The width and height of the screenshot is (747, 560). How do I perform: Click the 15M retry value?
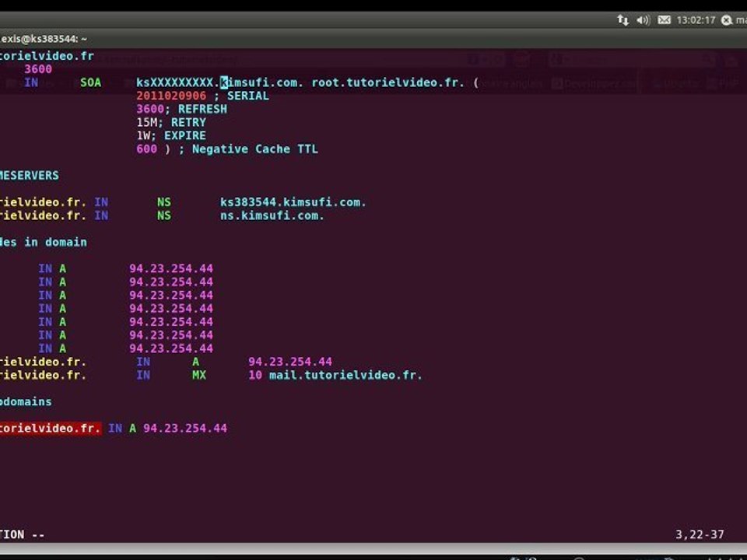[147, 122]
